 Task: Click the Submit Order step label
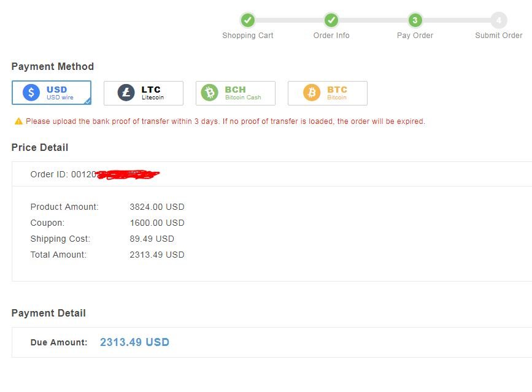pyautogui.click(x=499, y=36)
